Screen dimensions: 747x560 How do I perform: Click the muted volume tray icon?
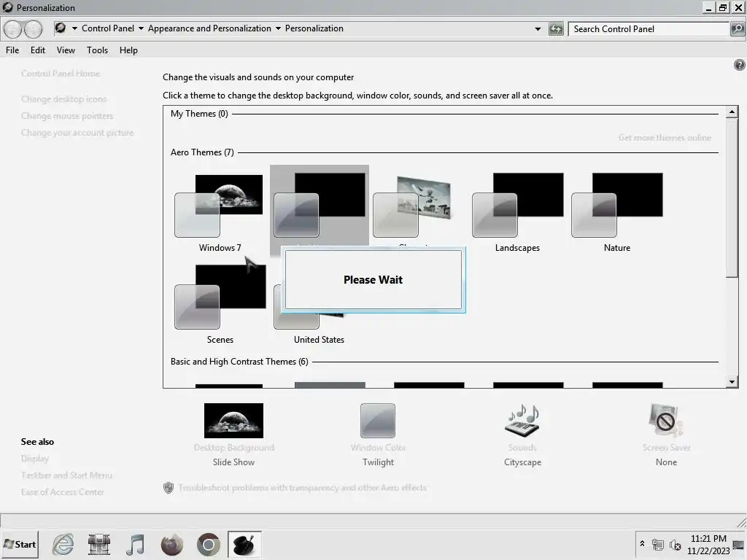[675, 544]
